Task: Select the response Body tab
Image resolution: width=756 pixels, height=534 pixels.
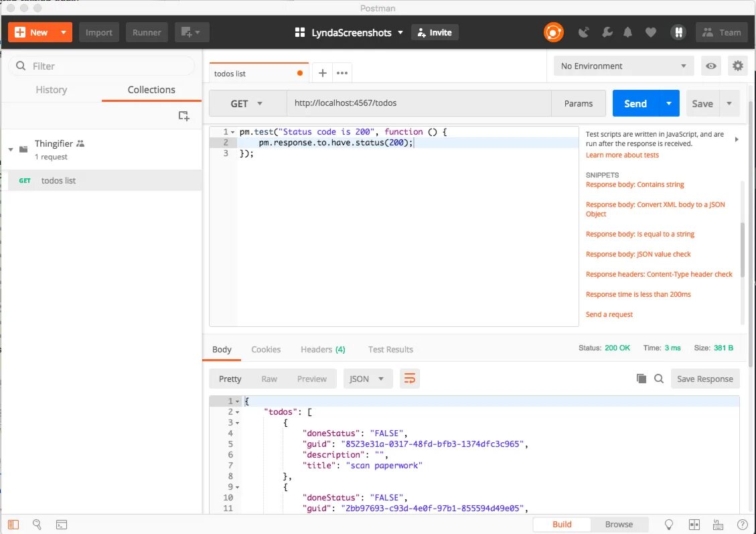Action: pos(222,349)
